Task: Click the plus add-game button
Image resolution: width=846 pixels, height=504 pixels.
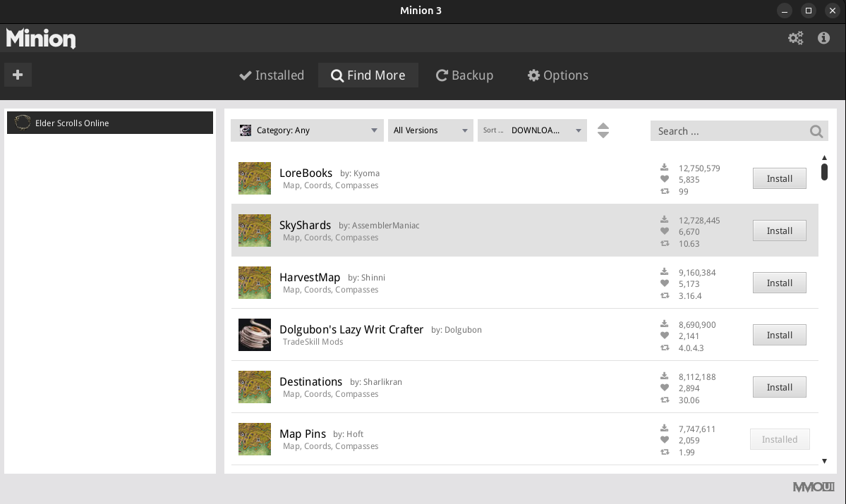Action: [x=18, y=75]
